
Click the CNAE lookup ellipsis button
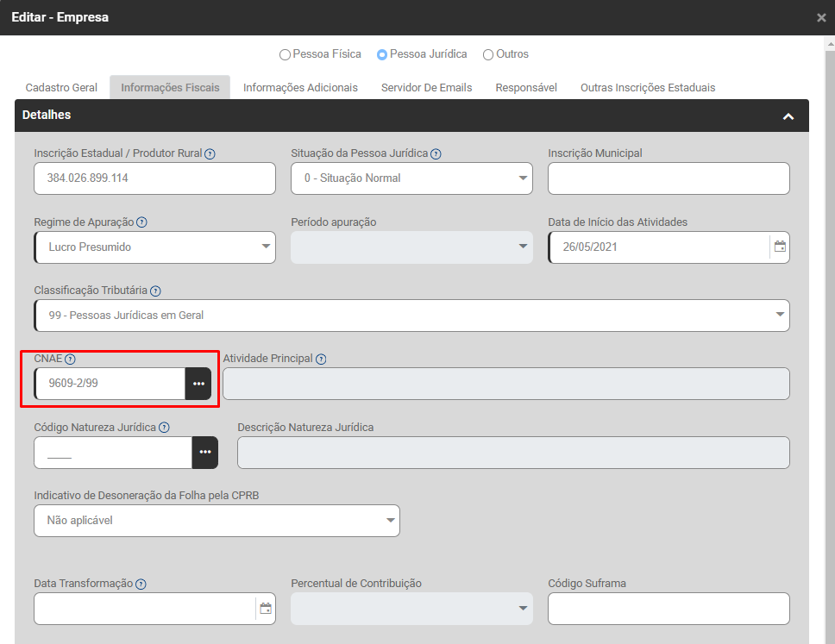click(x=198, y=384)
